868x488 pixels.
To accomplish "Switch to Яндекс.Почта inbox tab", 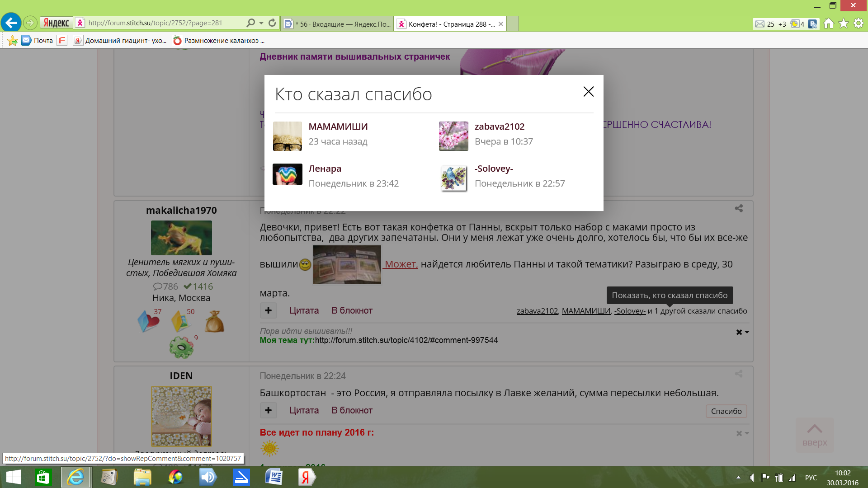I will [x=337, y=24].
